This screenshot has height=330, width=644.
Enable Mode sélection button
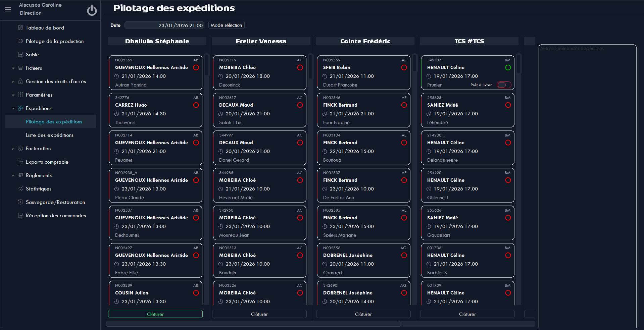[226, 25]
